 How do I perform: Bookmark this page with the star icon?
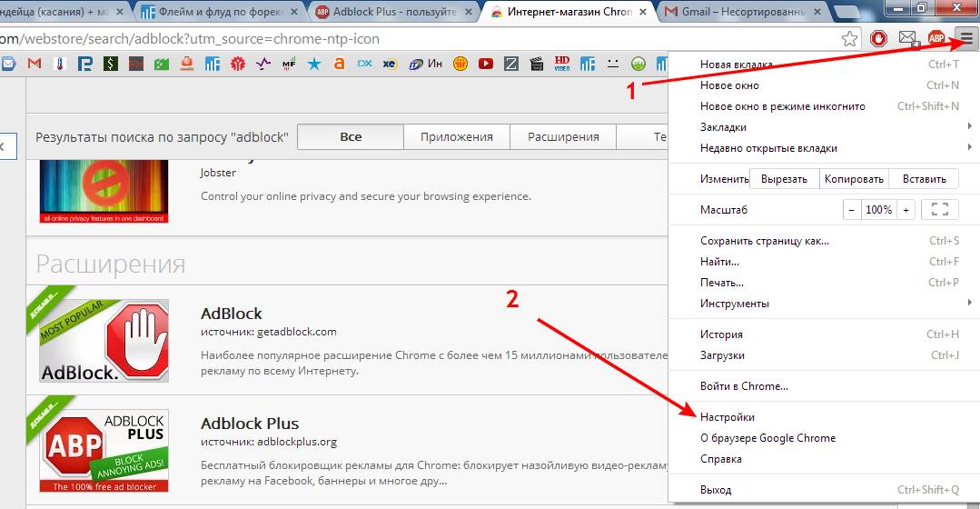tap(849, 39)
